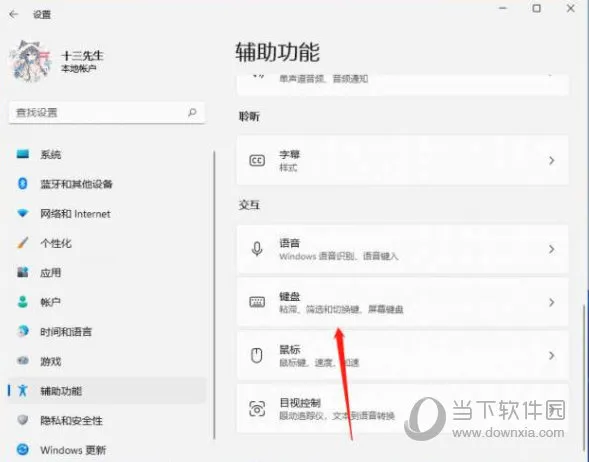Open 帐户 settings category
The height and width of the screenshot is (462, 589).
point(107,302)
